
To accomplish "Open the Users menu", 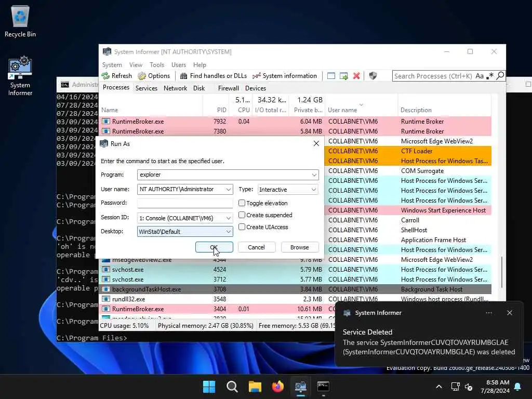I will pyautogui.click(x=179, y=65).
